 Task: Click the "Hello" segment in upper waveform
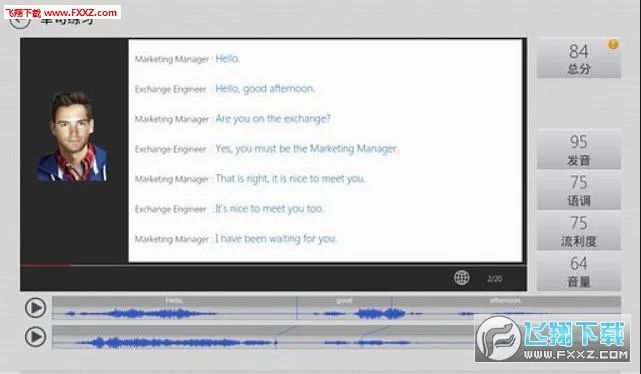175,308
